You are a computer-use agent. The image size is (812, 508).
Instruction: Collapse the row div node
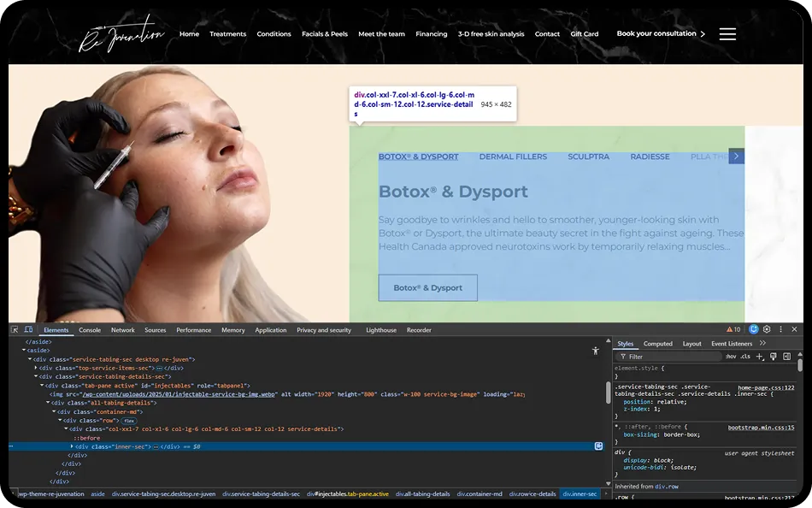point(60,421)
